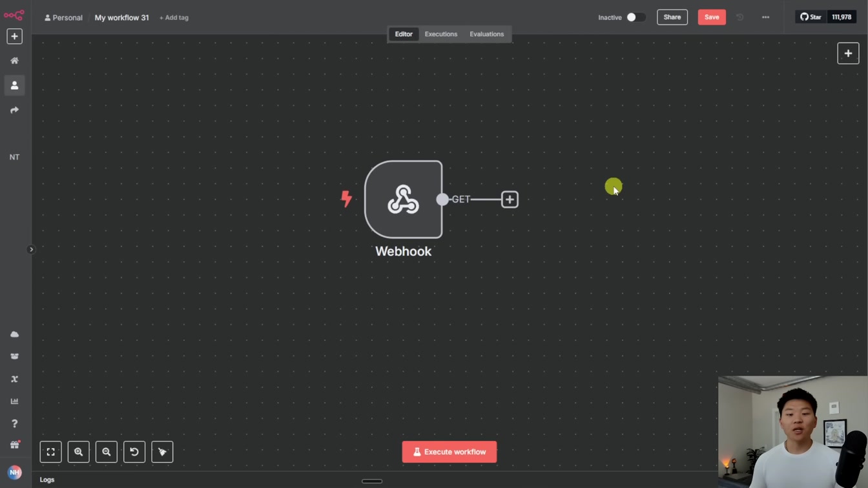Open the cloud icon in sidebar
868x488 pixels.
coord(14,334)
